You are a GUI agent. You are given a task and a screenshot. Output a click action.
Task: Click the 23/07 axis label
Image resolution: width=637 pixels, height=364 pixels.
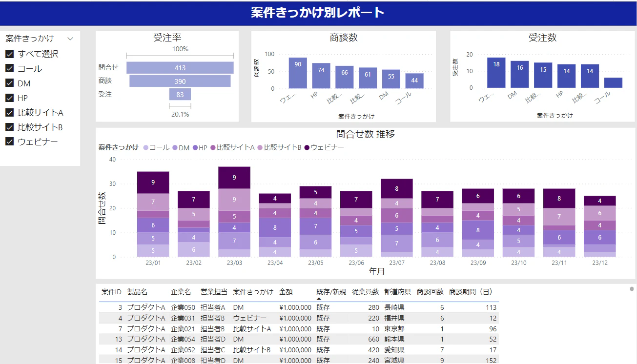(x=397, y=263)
